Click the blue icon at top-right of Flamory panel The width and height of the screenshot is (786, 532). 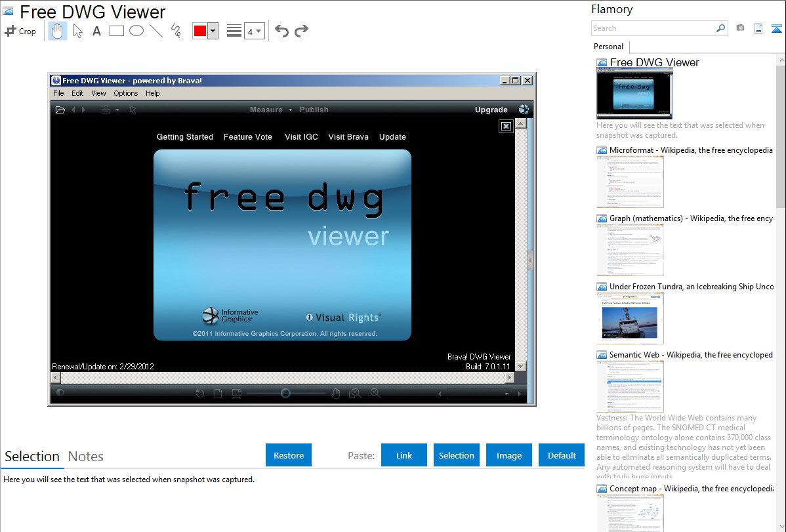pos(776,28)
